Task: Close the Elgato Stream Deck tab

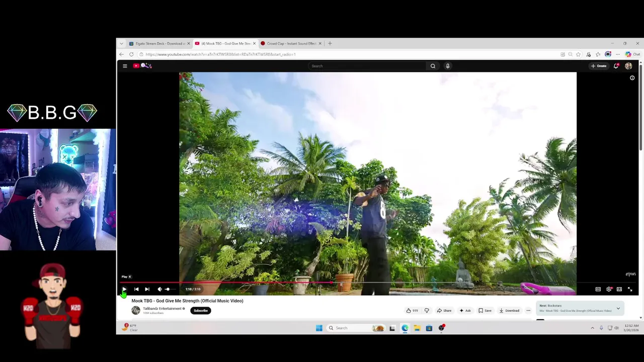Action: [189, 43]
